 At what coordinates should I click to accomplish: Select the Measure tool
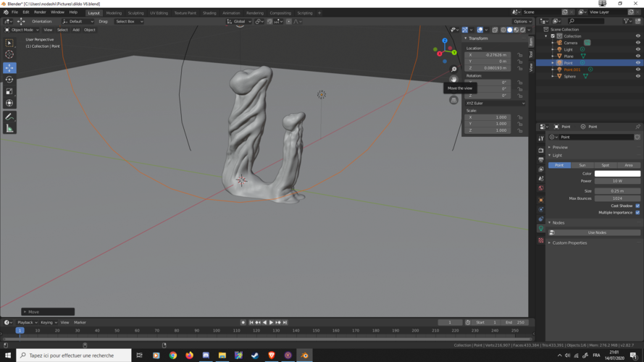[9, 129]
